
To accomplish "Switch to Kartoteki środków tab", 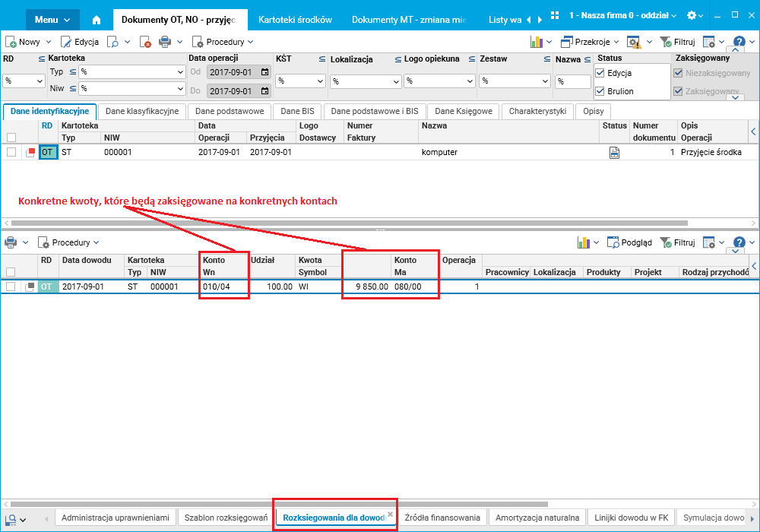I will click(295, 20).
